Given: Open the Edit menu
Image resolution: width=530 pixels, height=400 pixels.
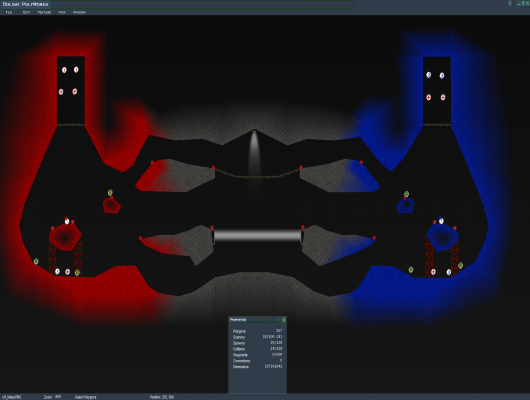Looking at the screenshot, I should [x=26, y=12].
